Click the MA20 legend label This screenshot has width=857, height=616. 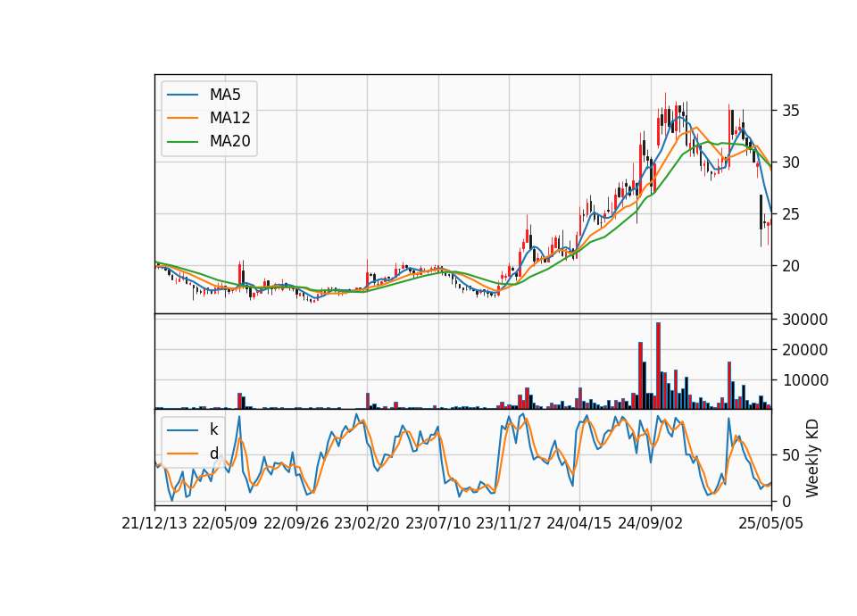[x=229, y=141]
